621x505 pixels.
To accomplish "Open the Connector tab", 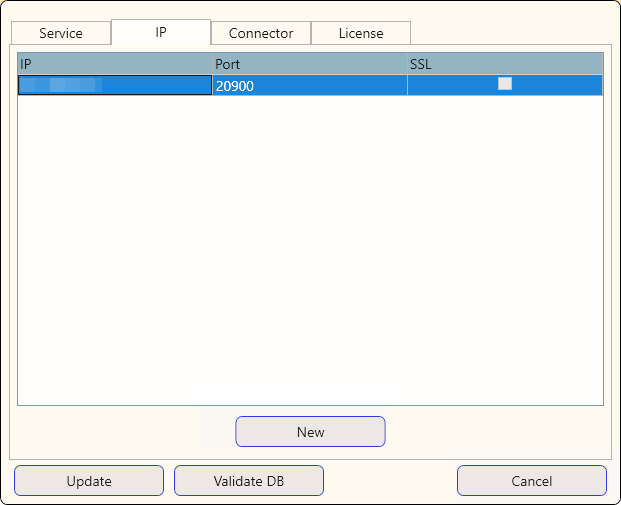I will (x=261, y=33).
